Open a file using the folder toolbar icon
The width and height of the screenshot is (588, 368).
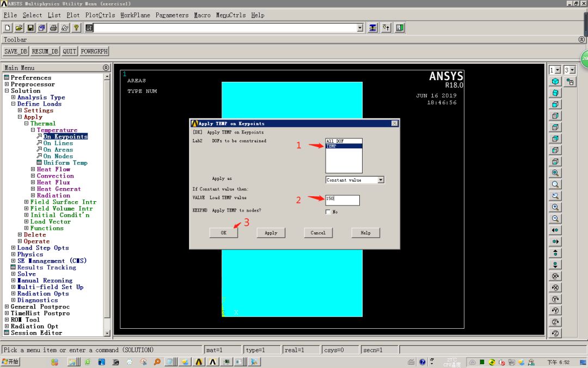[19, 28]
